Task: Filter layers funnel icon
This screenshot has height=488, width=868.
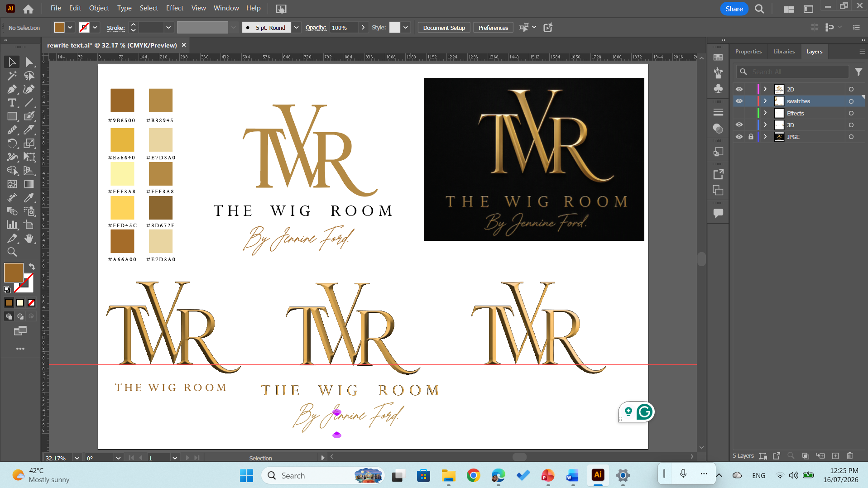Action: click(858, 72)
